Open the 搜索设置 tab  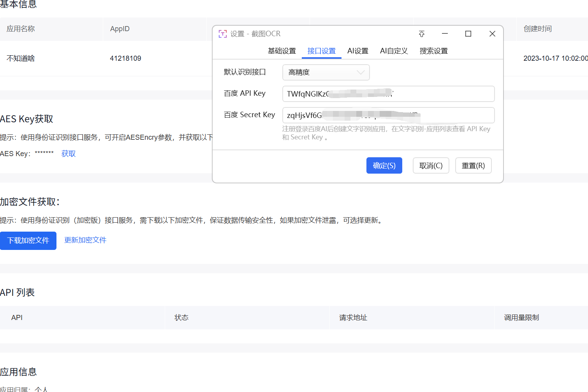click(x=433, y=51)
